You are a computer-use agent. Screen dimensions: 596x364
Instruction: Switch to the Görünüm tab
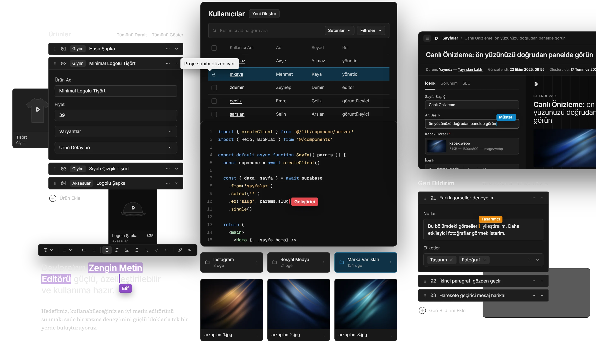click(x=449, y=83)
